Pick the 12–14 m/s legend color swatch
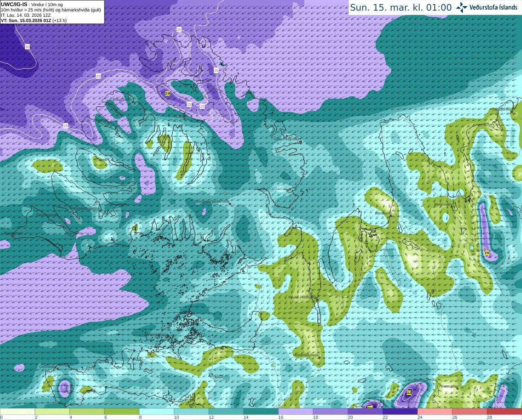522x420 pixels. (226, 411)
